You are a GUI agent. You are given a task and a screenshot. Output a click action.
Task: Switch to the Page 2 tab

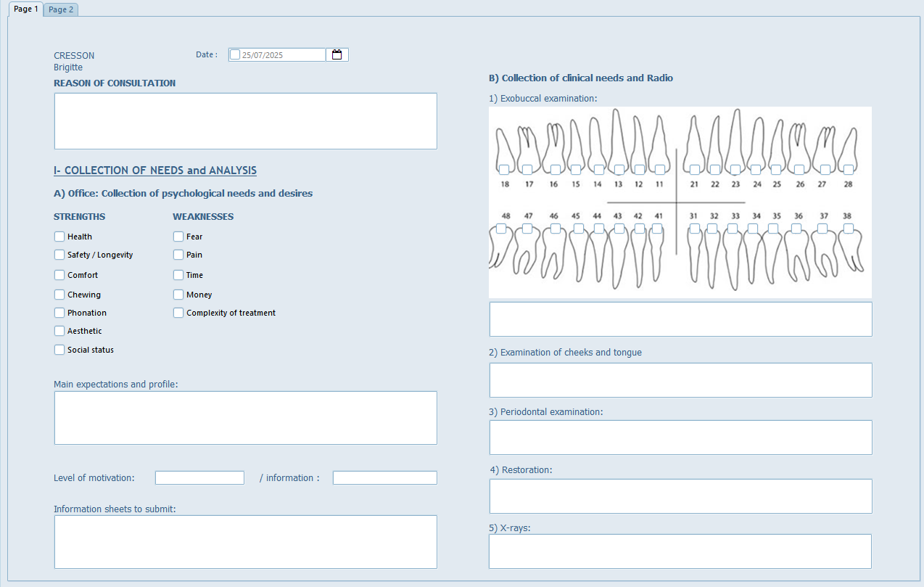pyautogui.click(x=61, y=9)
